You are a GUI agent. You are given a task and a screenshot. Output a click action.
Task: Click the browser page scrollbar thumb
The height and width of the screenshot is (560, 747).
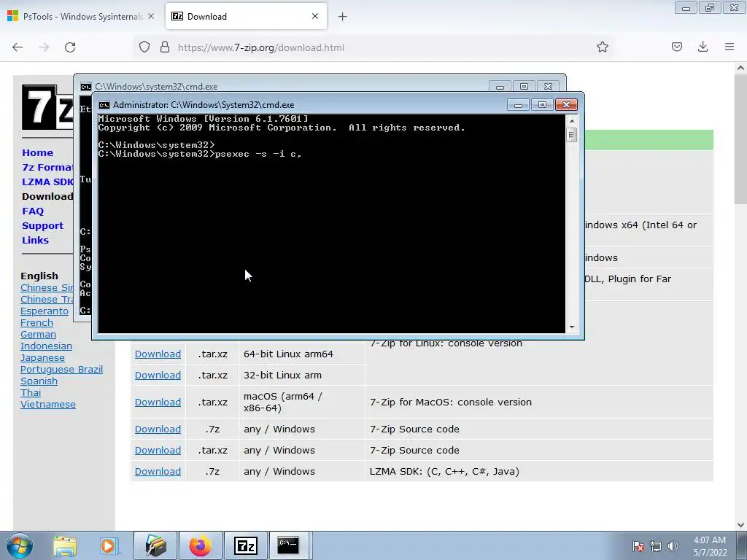click(x=741, y=139)
